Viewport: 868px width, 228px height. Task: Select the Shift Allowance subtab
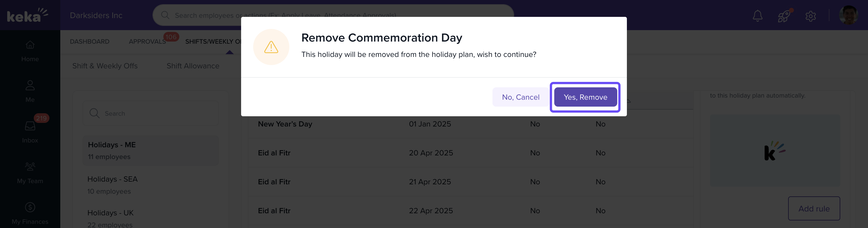click(193, 66)
